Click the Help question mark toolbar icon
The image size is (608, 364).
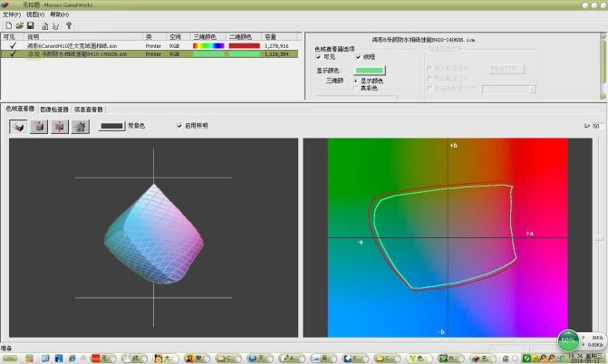[x=69, y=25]
